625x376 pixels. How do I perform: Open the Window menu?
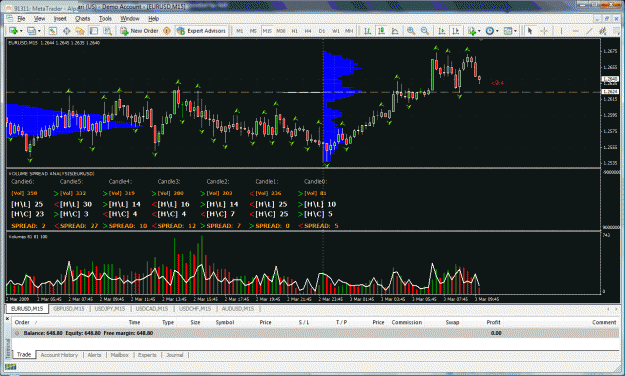(130, 18)
